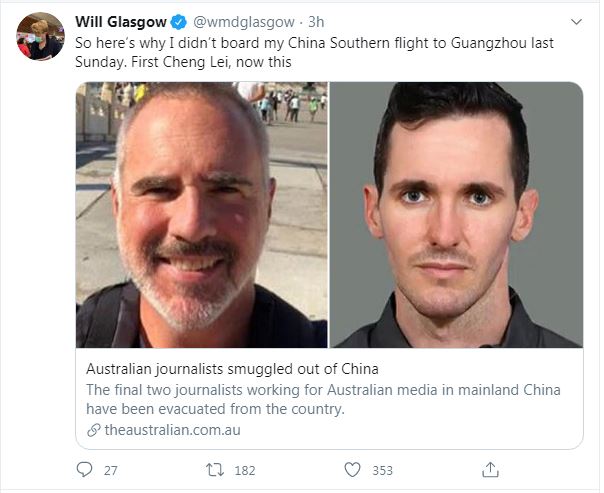Click the tweet text about China Southern flight
Screen dimensions: 604x493
coord(314,52)
